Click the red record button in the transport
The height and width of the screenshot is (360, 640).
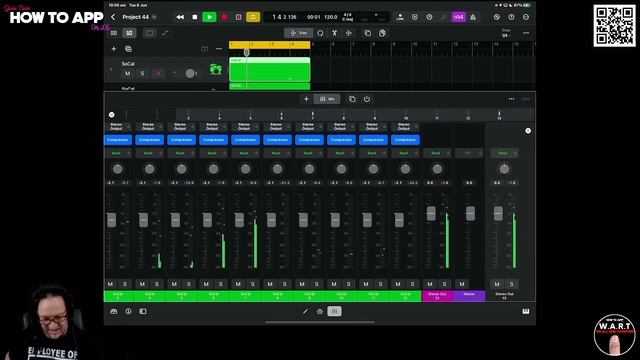pos(224,17)
